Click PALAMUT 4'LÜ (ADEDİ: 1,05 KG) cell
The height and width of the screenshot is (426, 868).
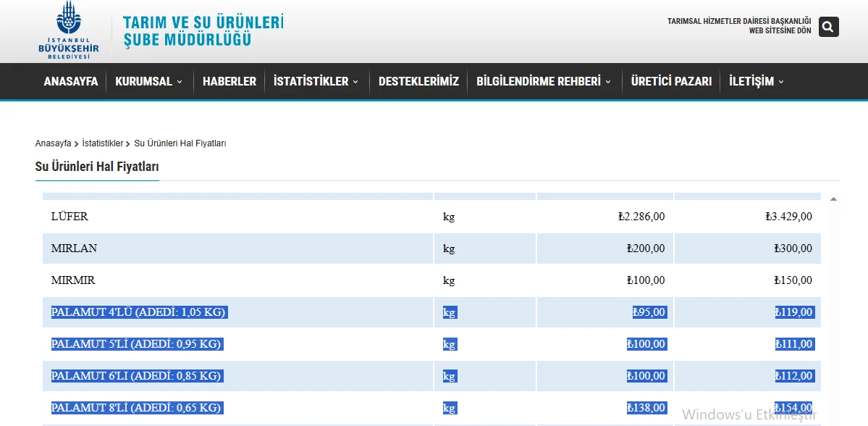(x=139, y=312)
